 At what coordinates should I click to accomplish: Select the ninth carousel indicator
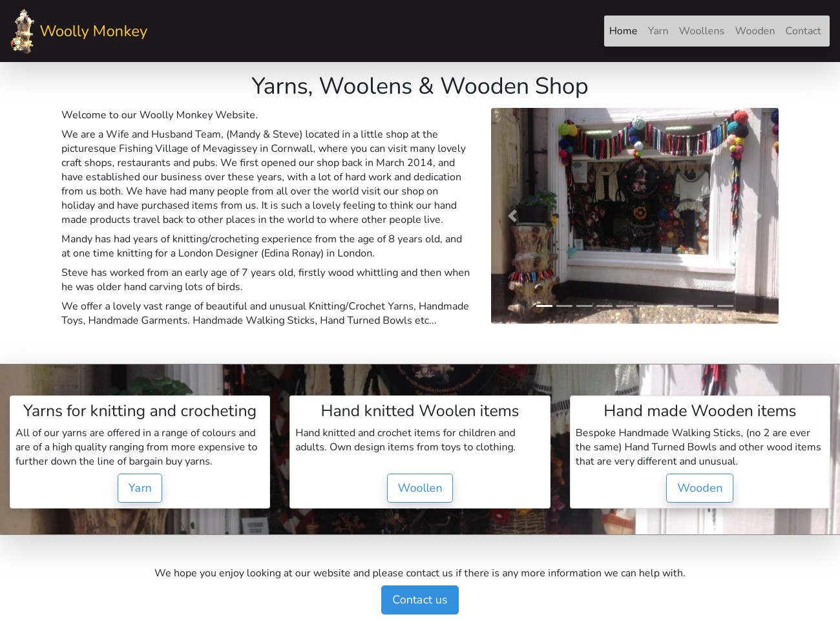(x=705, y=306)
